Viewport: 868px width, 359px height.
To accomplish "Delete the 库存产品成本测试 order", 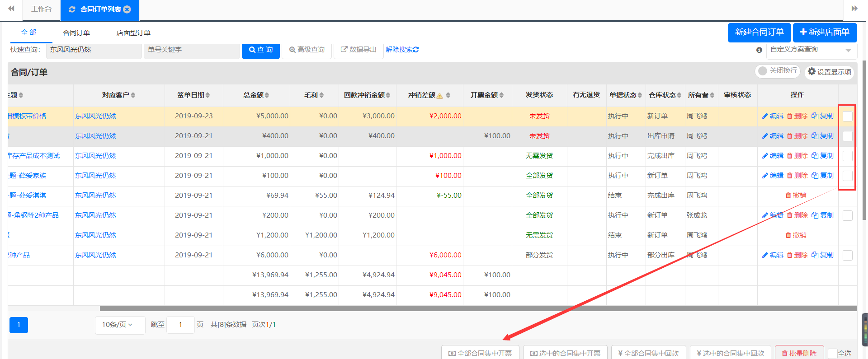I will pyautogui.click(x=797, y=156).
